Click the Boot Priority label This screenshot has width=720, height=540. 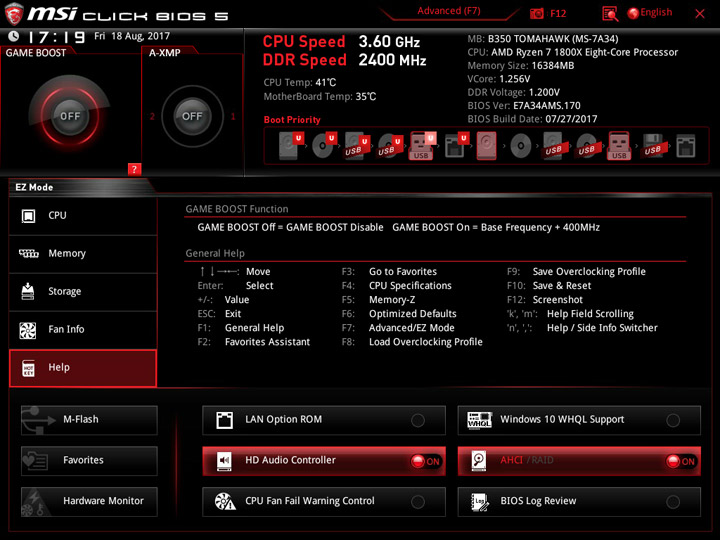pos(292,120)
